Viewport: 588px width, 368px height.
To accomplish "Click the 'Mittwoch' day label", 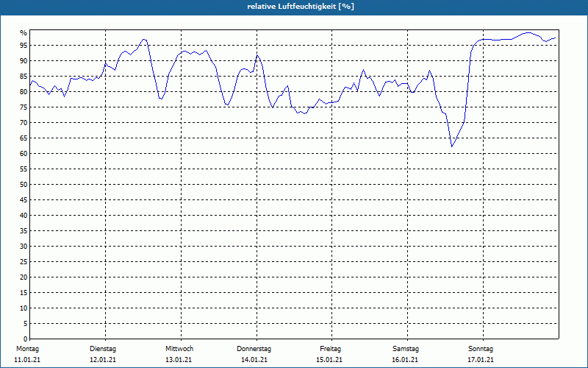I will (x=179, y=349).
